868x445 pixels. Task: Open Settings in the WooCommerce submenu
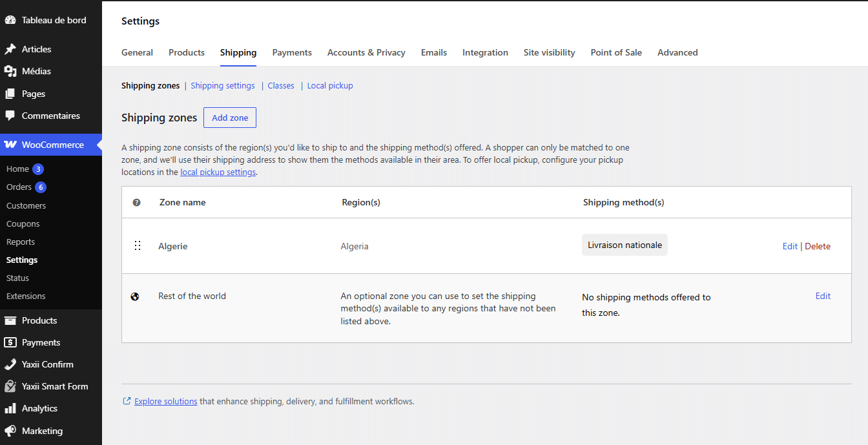click(22, 260)
